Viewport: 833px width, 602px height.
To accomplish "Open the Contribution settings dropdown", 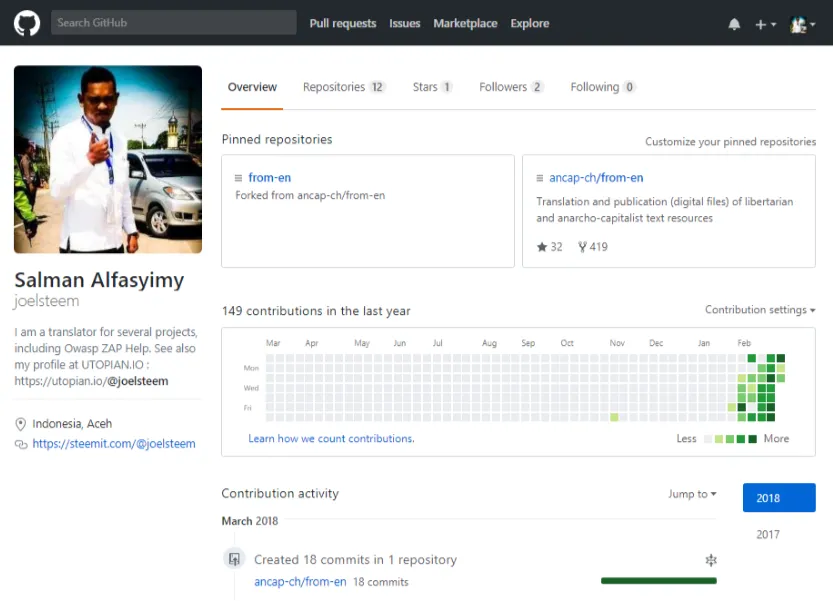I will coord(760,310).
